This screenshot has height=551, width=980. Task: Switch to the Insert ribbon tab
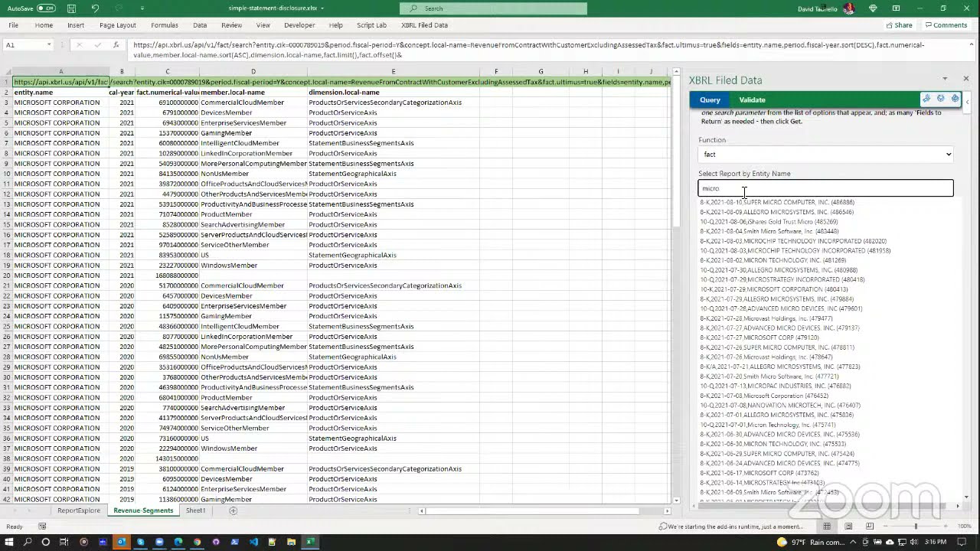(x=76, y=25)
